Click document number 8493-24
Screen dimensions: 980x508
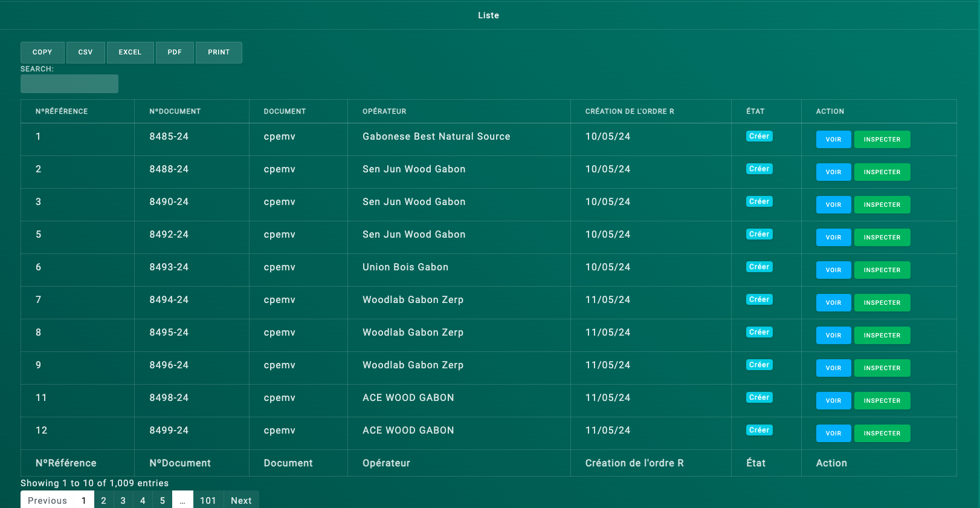[169, 267]
